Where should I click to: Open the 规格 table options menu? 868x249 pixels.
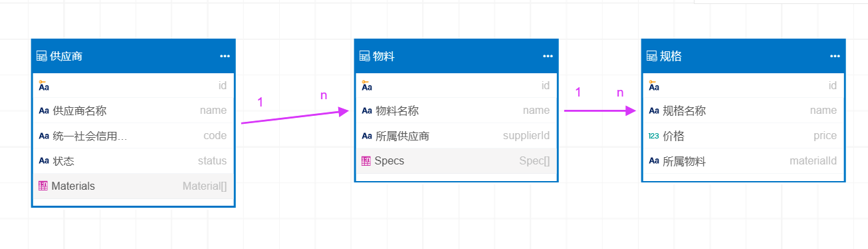(835, 57)
